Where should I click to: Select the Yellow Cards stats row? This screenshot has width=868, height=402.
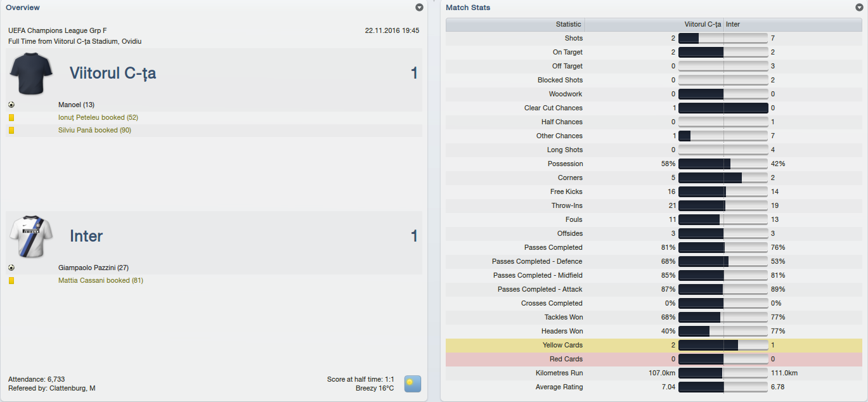click(x=562, y=346)
